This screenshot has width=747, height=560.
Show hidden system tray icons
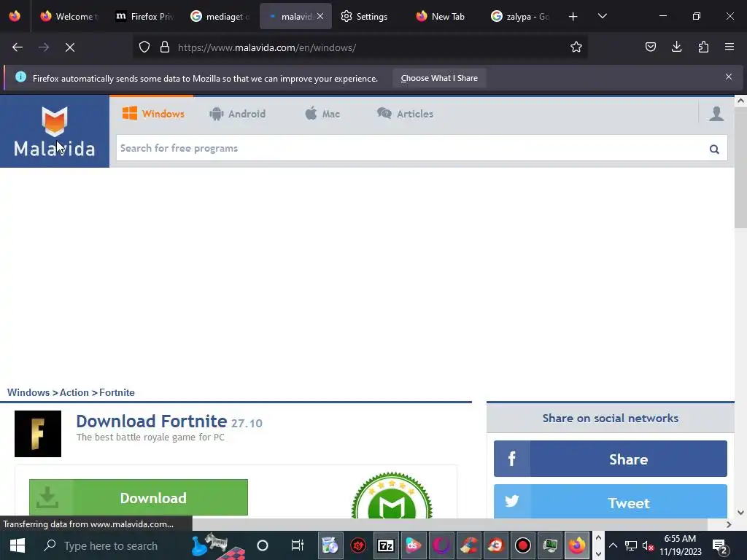tap(613, 545)
